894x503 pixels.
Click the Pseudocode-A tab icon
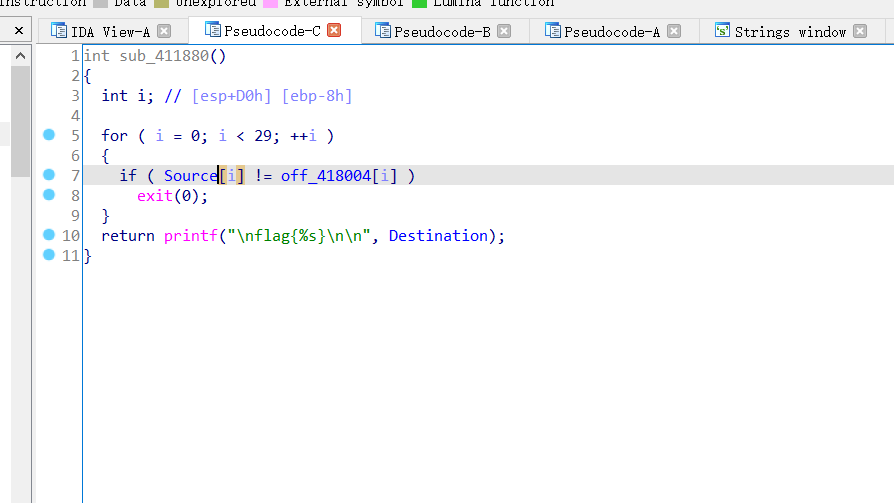552,30
